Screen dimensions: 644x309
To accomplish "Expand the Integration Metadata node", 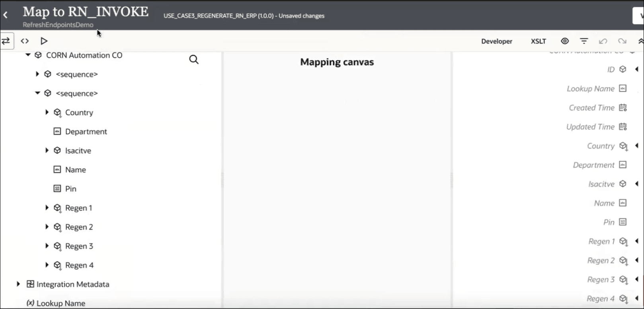I will (x=18, y=284).
